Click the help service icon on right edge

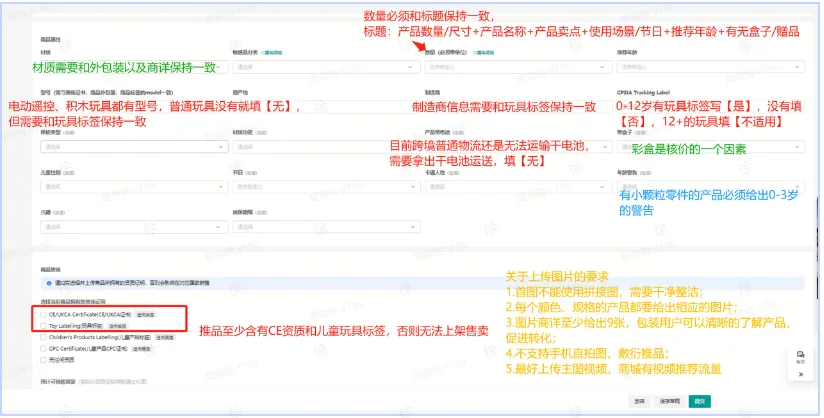pos(800,355)
